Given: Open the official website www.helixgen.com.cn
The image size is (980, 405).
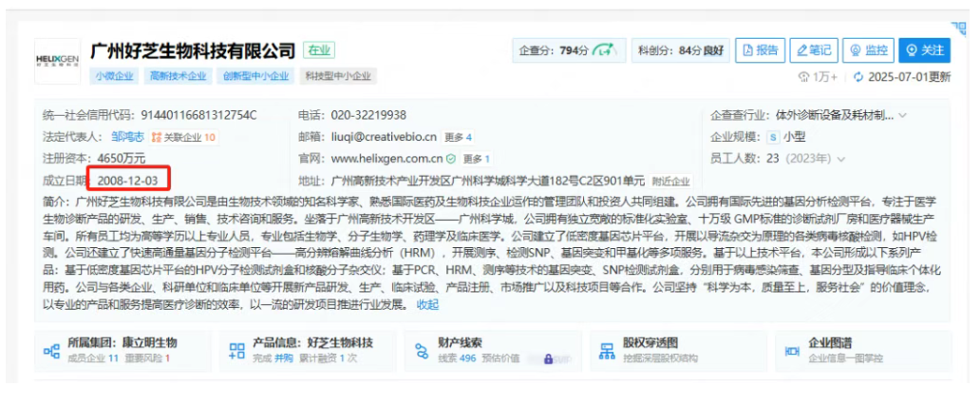Looking at the screenshot, I should pyautogui.click(x=387, y=159).
